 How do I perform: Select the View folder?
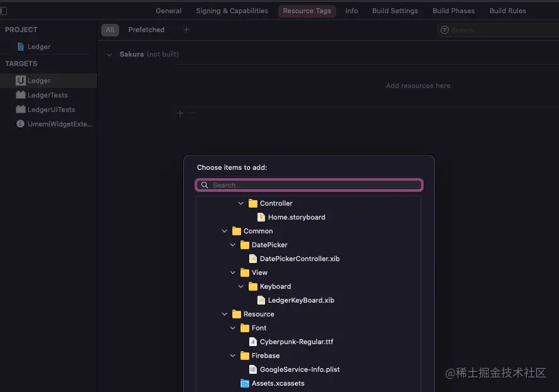[x=259, y=272]
